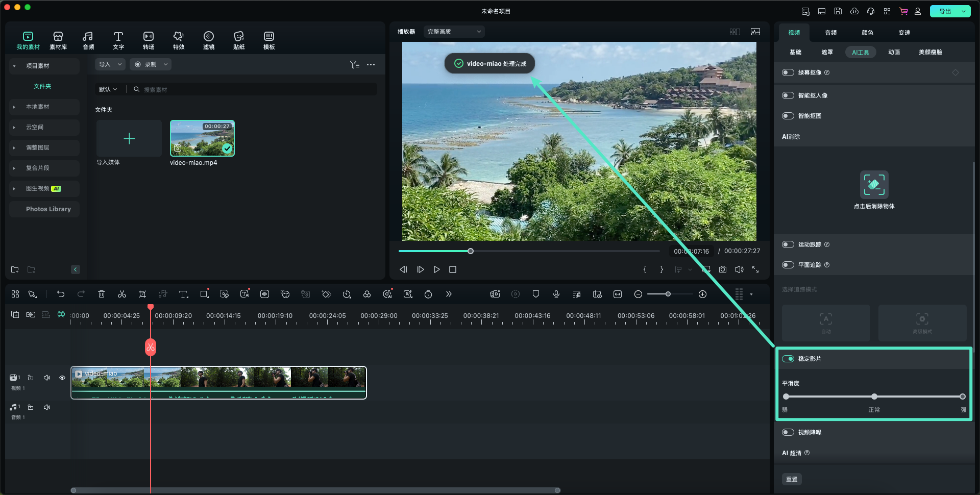Open the 完整画质 quality dropdown
Viewport: 980px width, 495px height.
click(x=454, y=32)
